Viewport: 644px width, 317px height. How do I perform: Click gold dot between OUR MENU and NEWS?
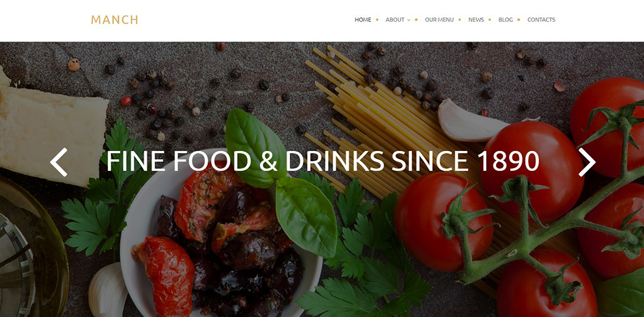point(459,20)
